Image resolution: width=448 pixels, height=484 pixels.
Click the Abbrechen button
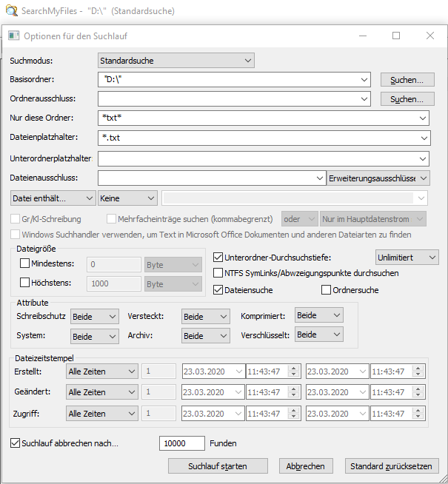[x=306, y=465]
